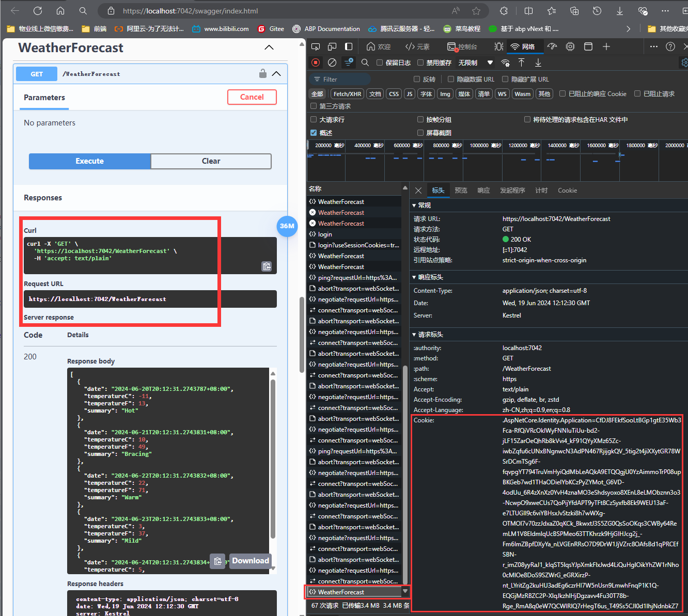Uncheck the 概述 overview checkbox

click(x=314, y=133)
